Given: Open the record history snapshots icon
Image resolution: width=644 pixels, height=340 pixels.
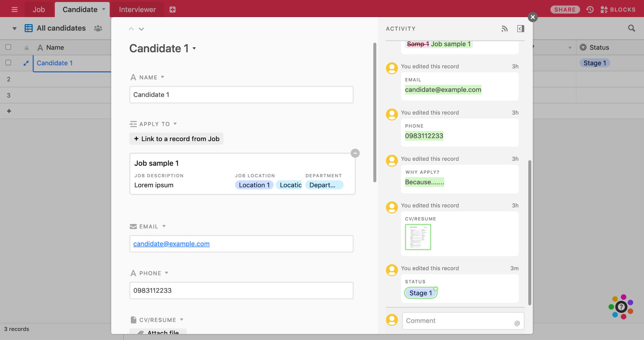Looking at the screenshot, I should point(590,9).
